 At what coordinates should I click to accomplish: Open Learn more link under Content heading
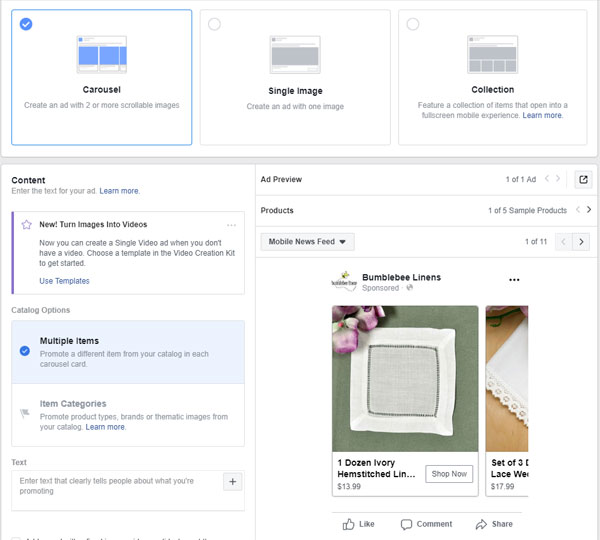(x=119, y=191)
